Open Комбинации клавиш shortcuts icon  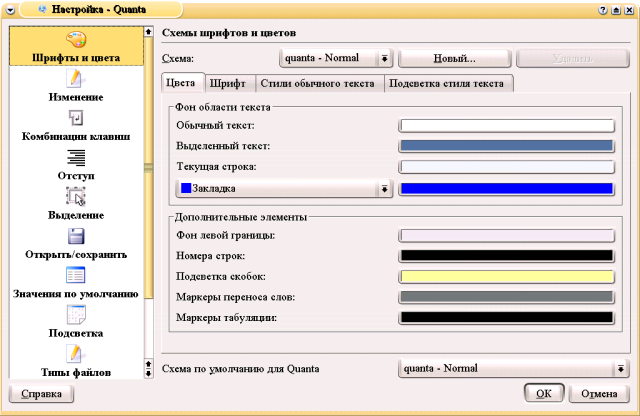pyautogui.click(x=75, y=118)
